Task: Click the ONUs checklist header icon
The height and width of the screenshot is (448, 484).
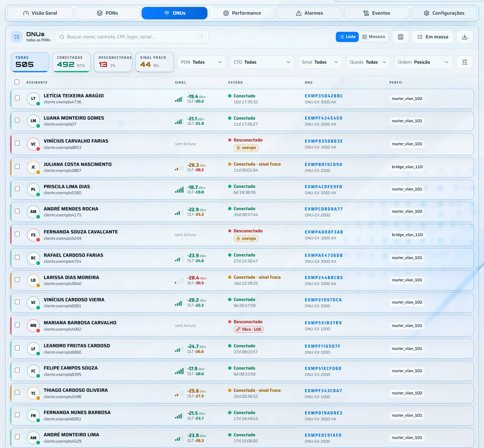Action: [17, 37]
